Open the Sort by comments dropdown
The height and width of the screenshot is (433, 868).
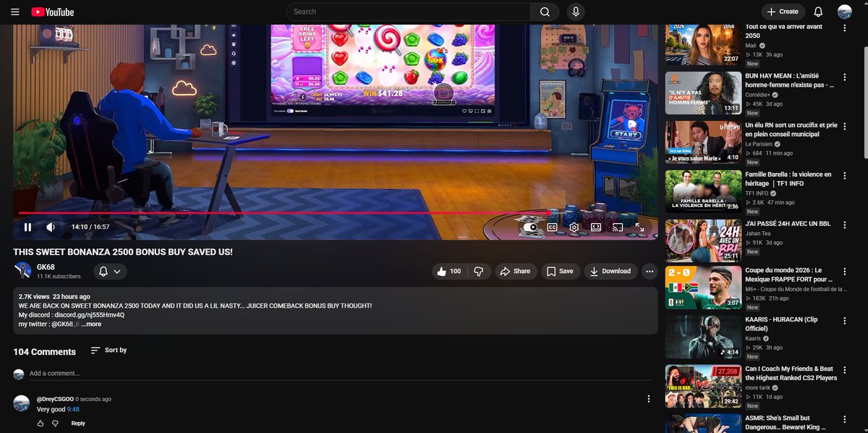coord(109,350)
